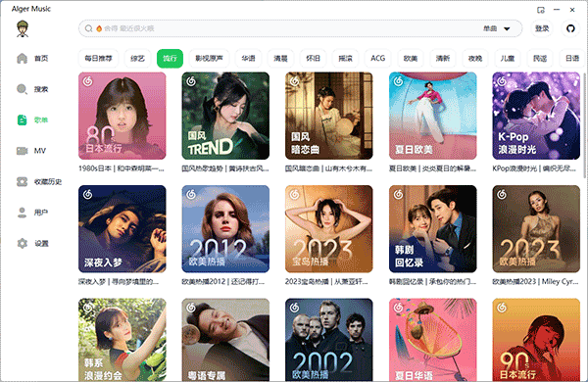Select the 歌单 playlist sidebar icon

point(22,119)
